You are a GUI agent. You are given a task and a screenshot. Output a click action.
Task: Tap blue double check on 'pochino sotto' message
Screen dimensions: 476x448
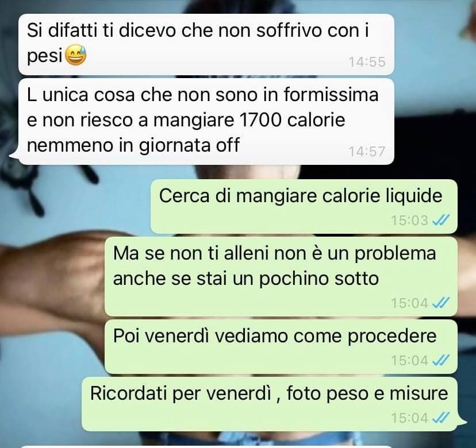tap(440, 303)
